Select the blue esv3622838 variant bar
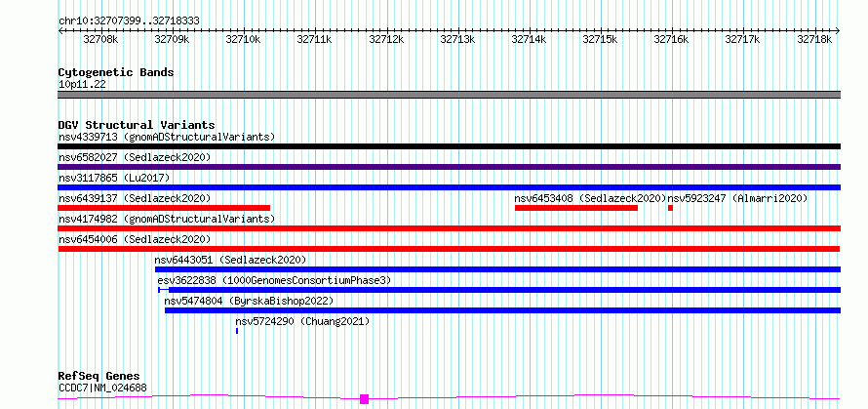 [499, 290]
